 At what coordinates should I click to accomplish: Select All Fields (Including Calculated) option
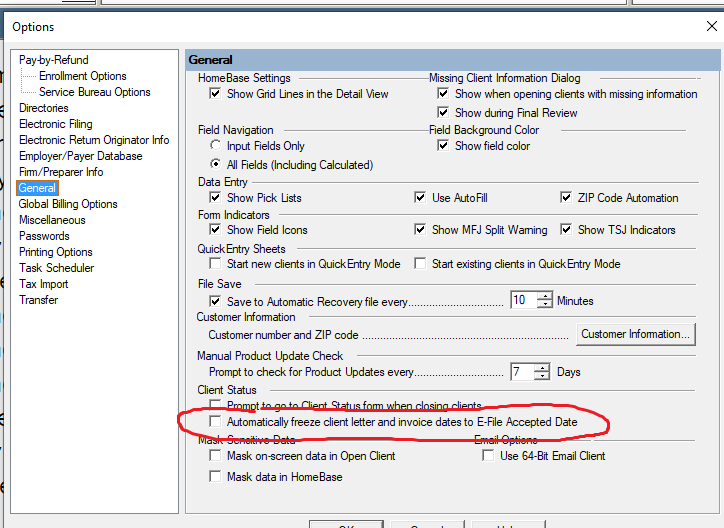[x=215, y=164]
